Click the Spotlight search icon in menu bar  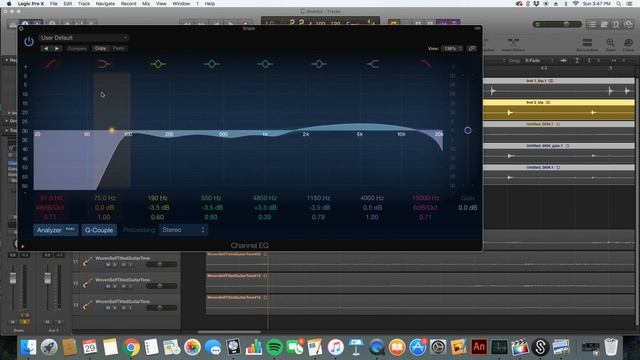(x=619, y=4)
